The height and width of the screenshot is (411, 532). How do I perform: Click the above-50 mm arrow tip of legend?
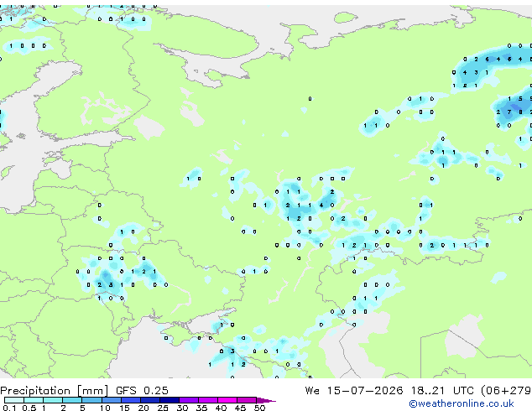click(266, 401)
